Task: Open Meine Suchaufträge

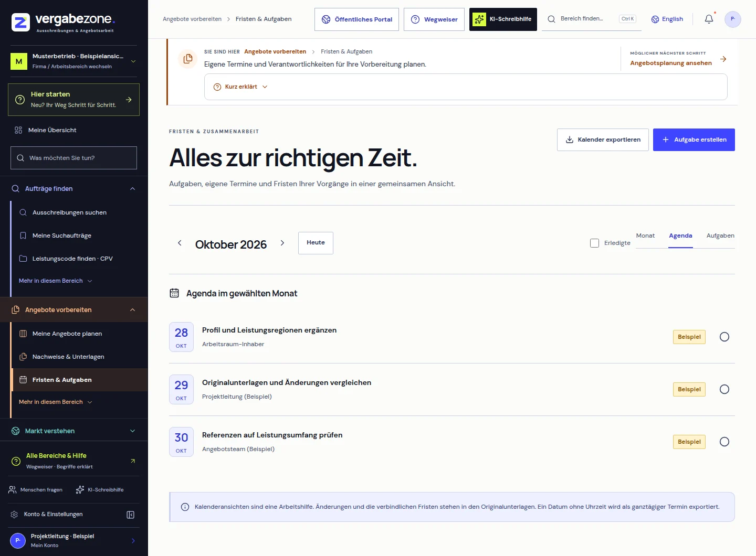Action: [79, 236]
